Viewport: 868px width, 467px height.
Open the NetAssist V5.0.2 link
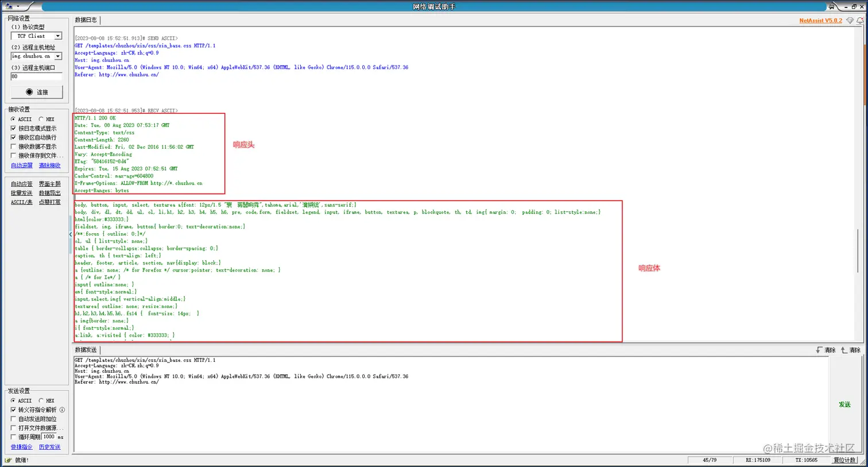point(821,21)
